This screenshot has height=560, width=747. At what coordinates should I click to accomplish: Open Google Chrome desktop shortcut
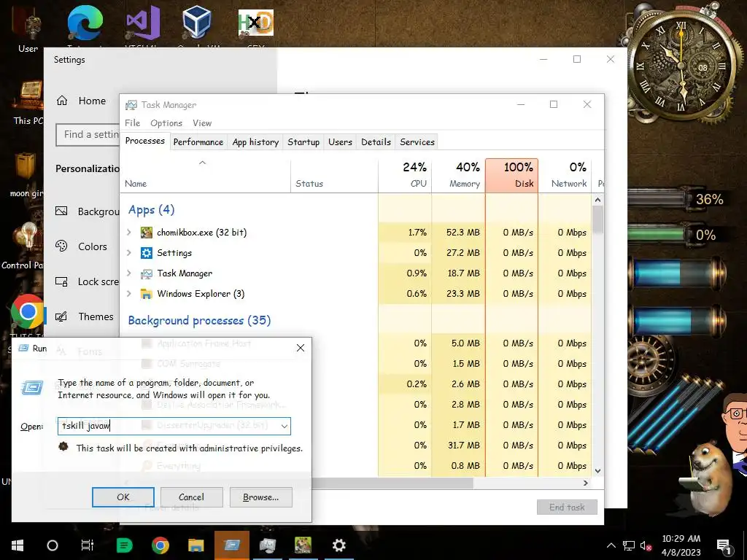[27, 312]
